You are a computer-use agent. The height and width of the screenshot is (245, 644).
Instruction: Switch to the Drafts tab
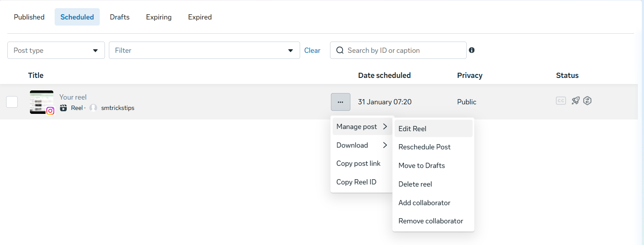120,17
